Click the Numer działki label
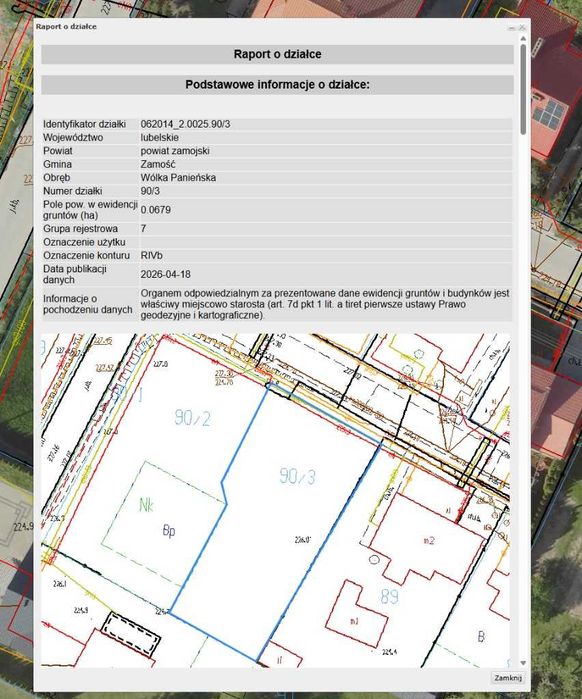This screenshot has width=582, height=699. pyautogui.click(x=73, y=191)
